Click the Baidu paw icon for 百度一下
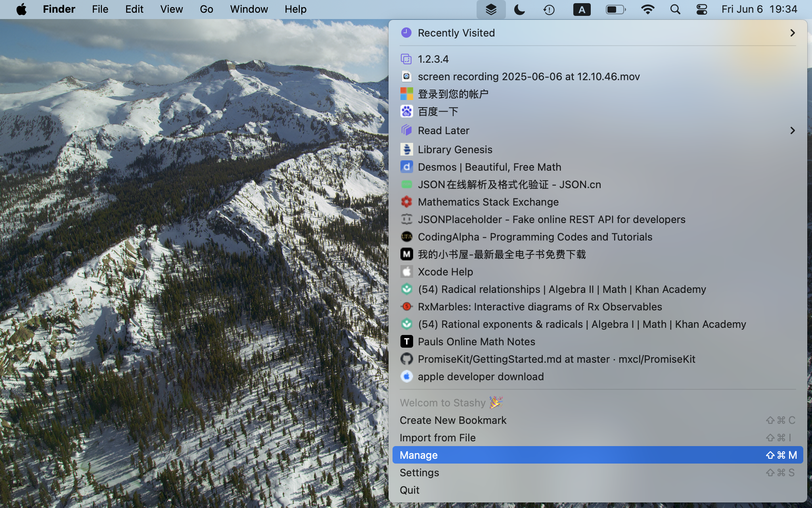 406,111
